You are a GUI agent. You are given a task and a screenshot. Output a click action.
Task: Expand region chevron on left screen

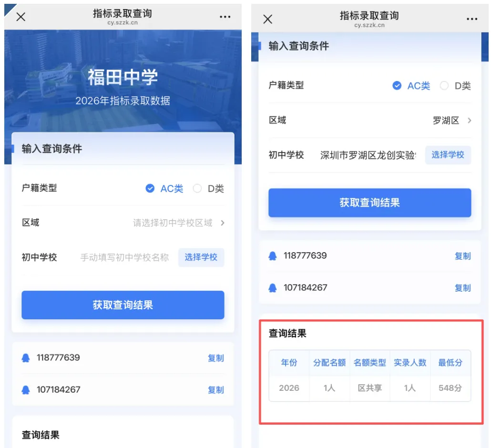222,223
